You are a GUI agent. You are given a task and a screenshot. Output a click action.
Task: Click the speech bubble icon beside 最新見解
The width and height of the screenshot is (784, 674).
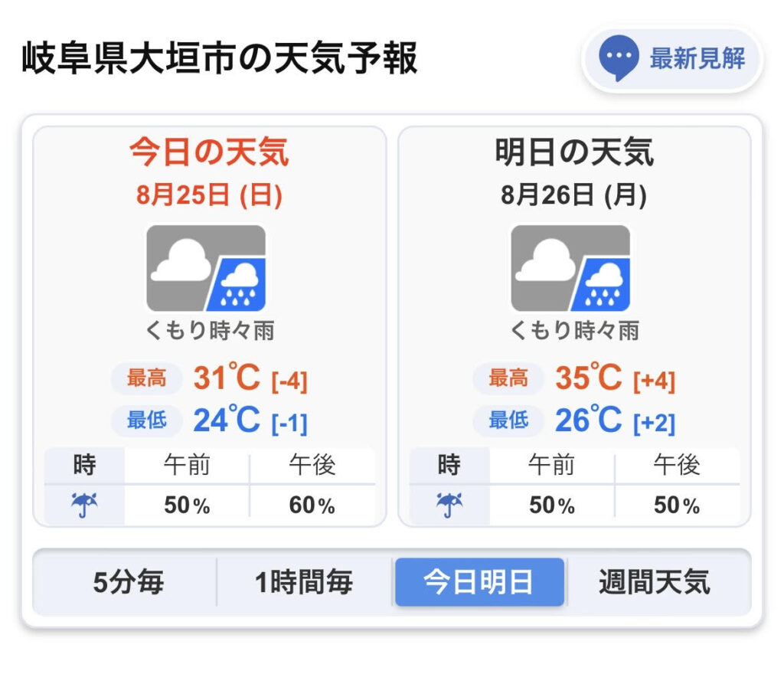coord(619,57)
